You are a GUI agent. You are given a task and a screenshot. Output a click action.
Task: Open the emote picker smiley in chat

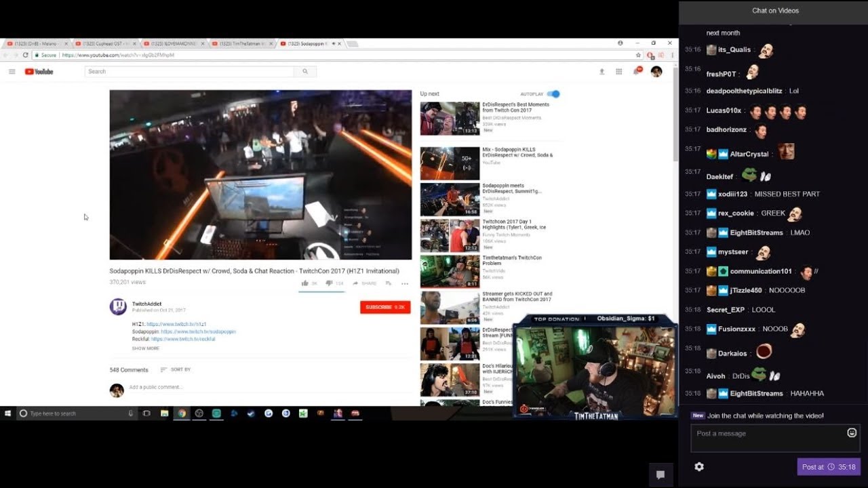tap(852, 432)
